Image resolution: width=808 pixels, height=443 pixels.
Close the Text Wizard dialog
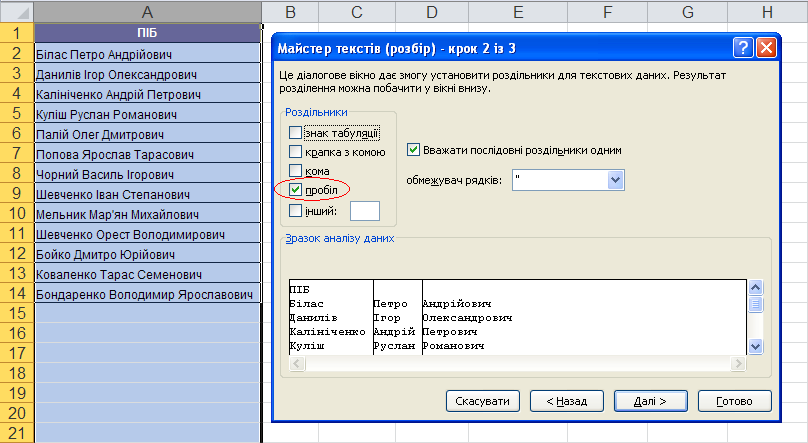click(766, 49)
